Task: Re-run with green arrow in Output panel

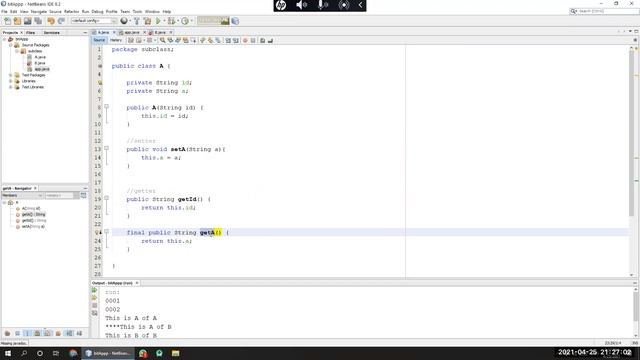Action: coord(94,290)
